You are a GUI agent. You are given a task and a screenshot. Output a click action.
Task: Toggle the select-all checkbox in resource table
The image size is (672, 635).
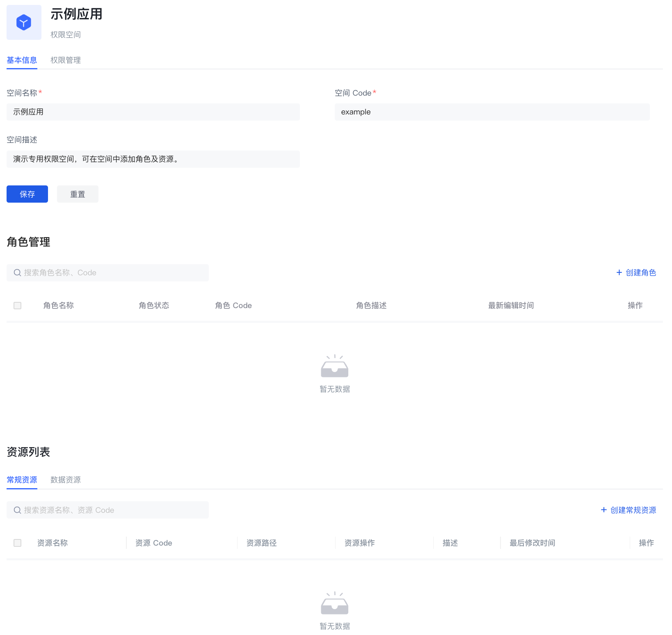click(17, 543)
